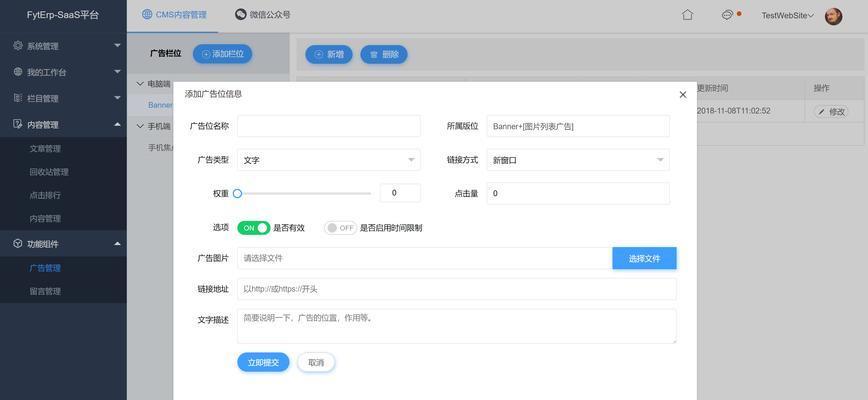Collapse the 内容管理 sidebar menu
This screenshot has height=400, width=868.
[x=63, y=124]
